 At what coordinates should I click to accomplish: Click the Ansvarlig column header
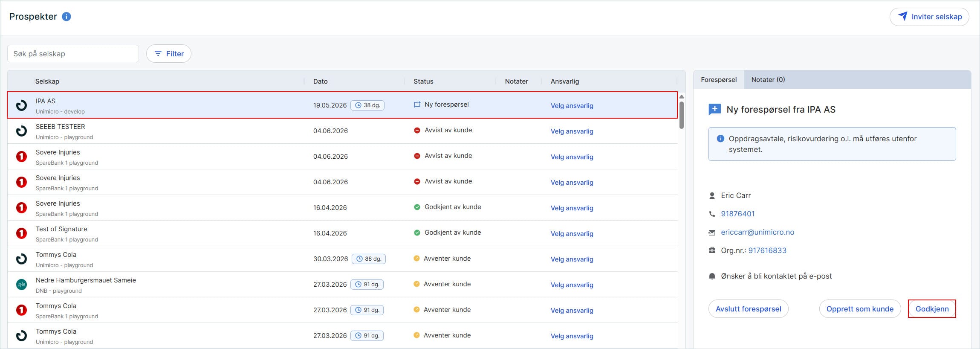(565, 81)
